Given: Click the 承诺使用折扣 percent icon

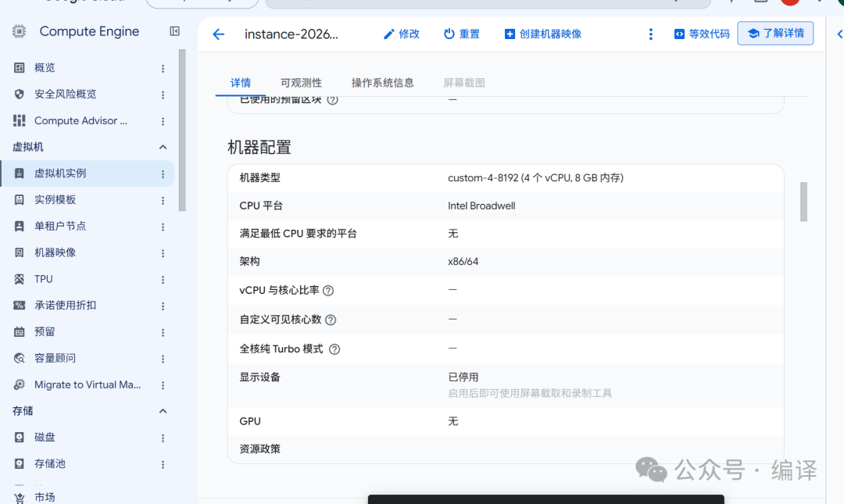Looking at the screenshot, I should tap(20, 306).
